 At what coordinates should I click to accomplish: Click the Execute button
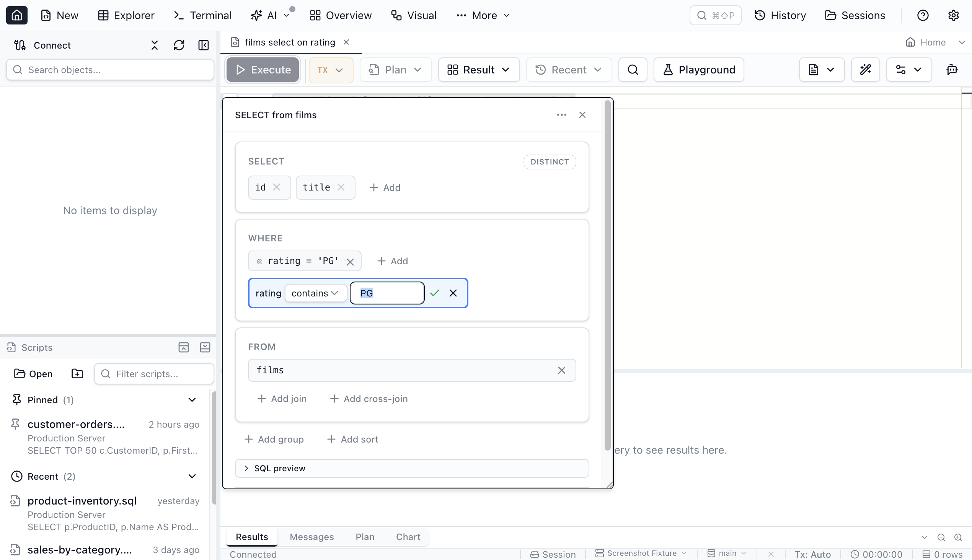click(x=263, y=70)
